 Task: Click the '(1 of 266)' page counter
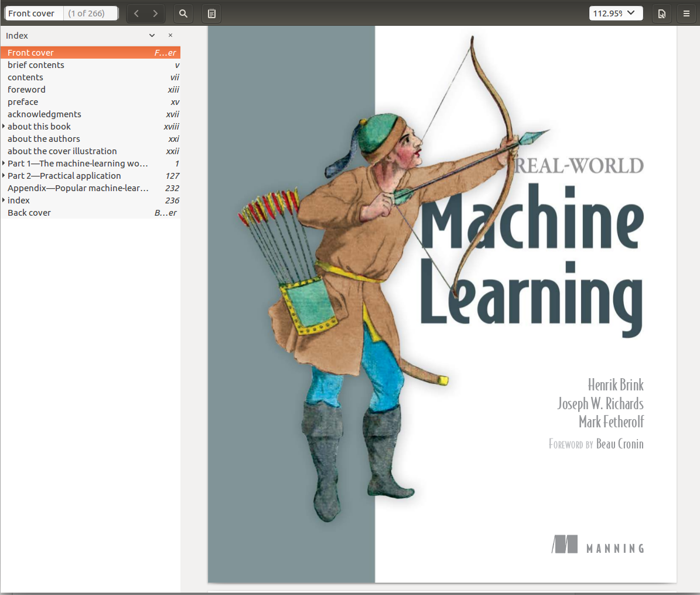tap(87, 13)
